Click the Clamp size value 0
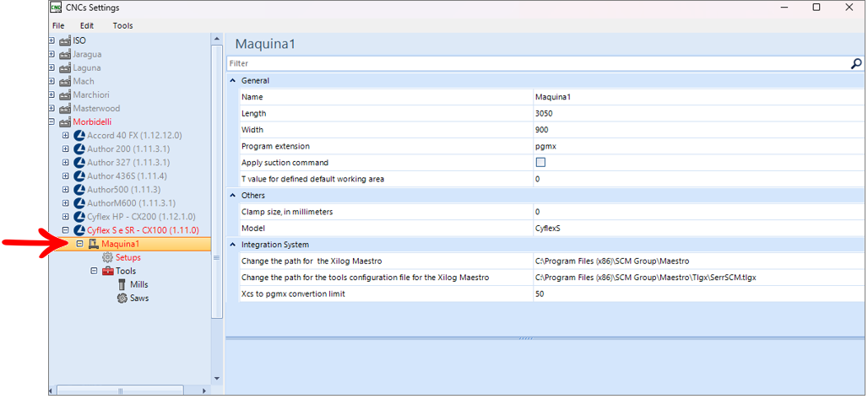Viewport: 868px width, 399px height. [698, 212]
